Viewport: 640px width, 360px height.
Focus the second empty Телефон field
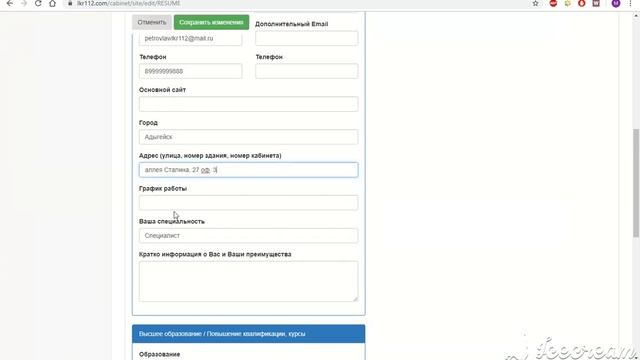pos(307,71)
